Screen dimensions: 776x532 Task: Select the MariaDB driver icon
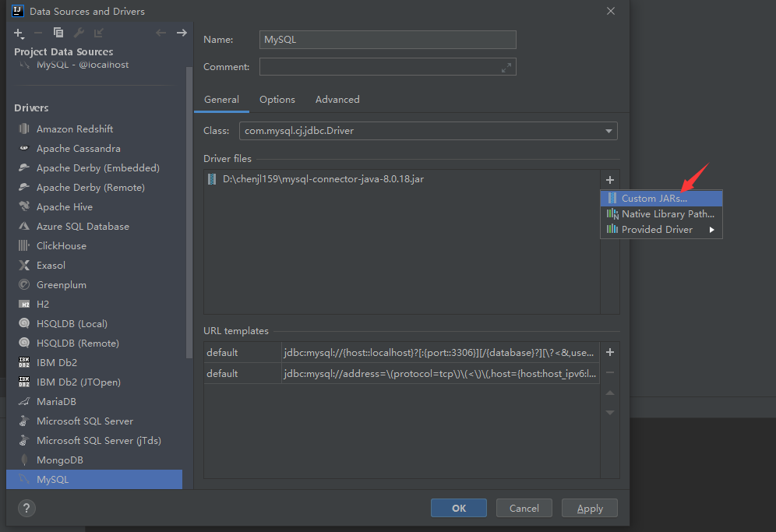coord(23,401)
